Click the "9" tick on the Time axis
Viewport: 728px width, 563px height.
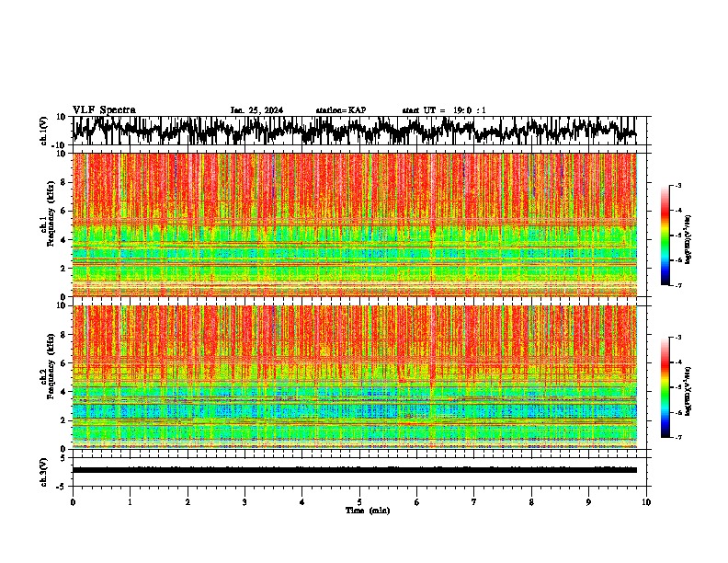pyautogui.click(x=588, y=502)
